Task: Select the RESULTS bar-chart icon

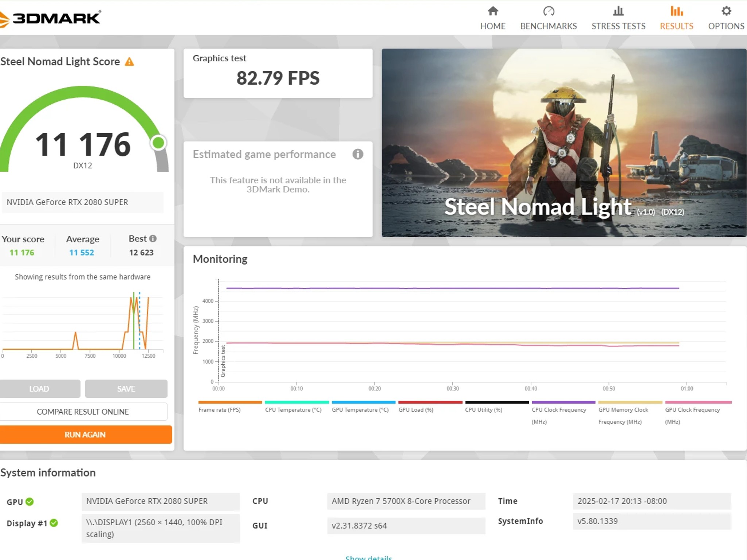Action: [676, 11]
